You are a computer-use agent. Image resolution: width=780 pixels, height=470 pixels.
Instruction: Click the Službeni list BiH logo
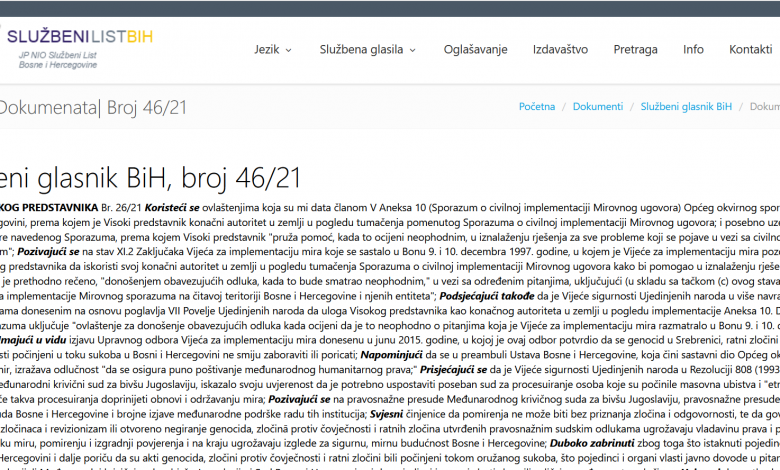pyautogui.click(x=78, y=37)
